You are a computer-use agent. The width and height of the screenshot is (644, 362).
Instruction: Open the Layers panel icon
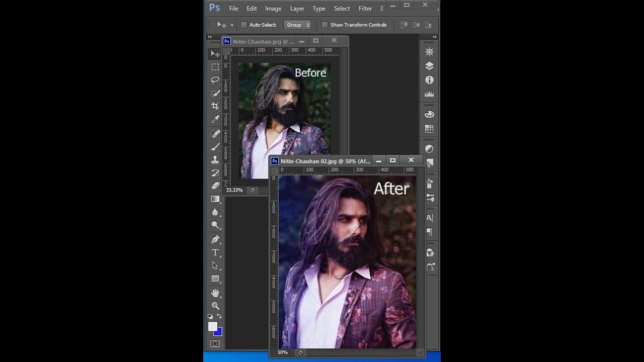pos(429,66)
